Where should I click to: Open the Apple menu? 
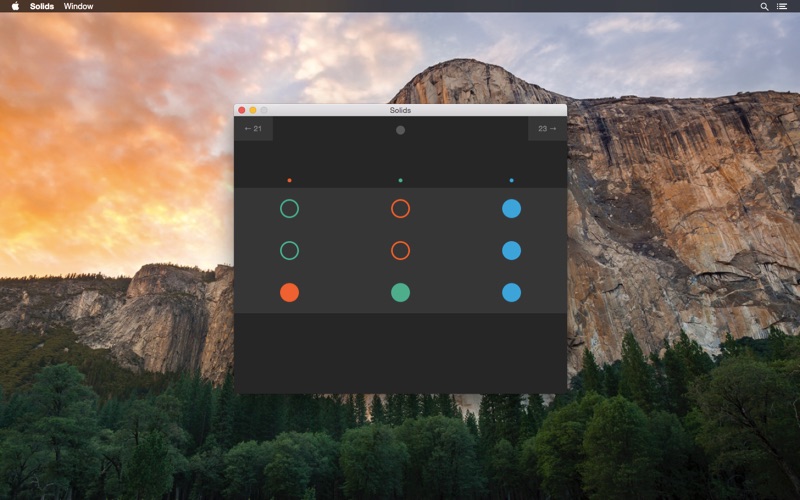point(15,6)
